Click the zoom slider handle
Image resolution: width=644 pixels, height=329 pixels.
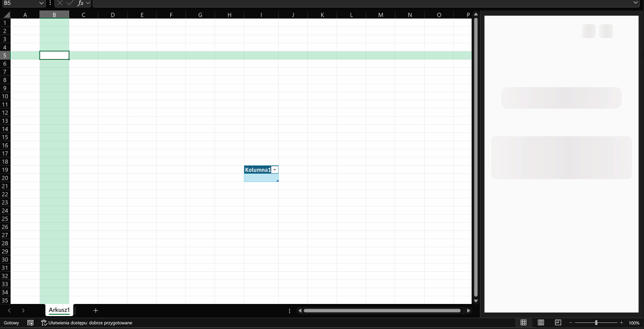tap(596, 323)
